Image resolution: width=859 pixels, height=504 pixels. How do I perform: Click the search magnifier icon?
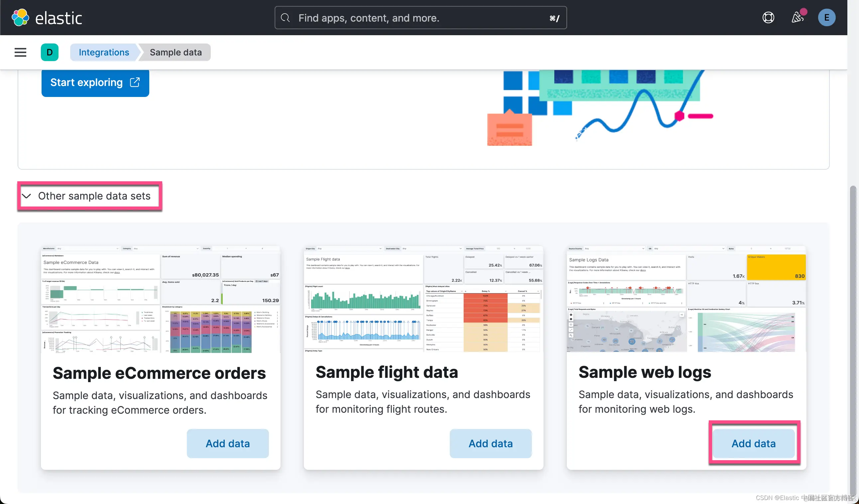tap(285, 18)
